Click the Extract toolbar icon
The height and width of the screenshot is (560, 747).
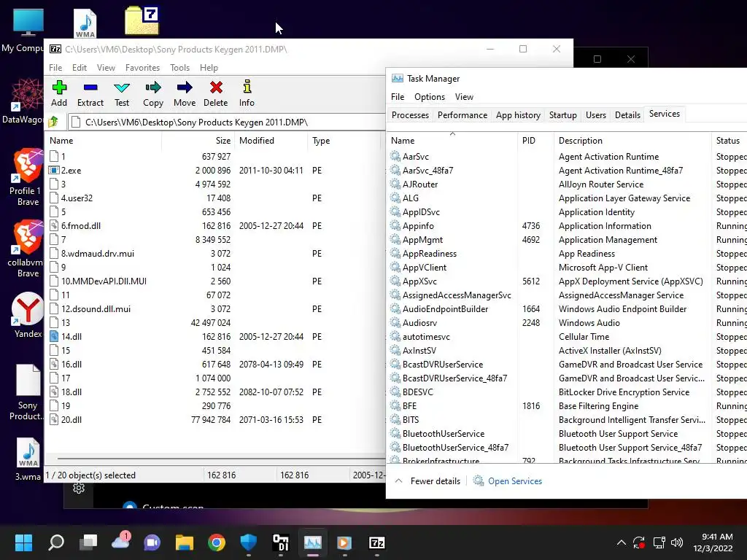click(90, 87)
